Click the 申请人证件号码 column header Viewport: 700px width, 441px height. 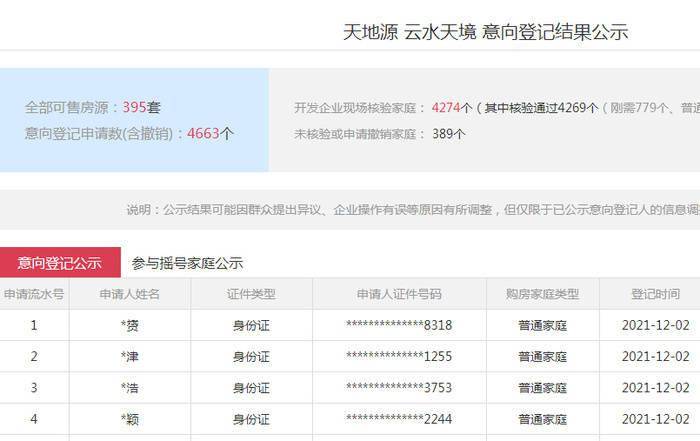coord(399,294)
